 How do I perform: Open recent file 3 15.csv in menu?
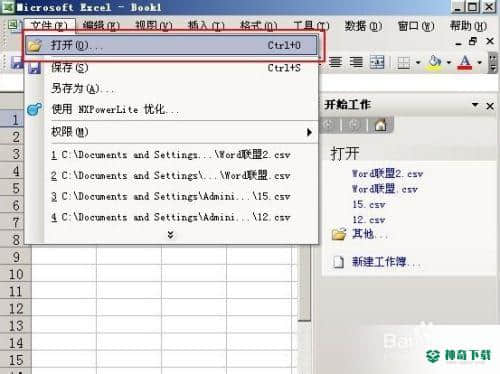coord(171,196)
